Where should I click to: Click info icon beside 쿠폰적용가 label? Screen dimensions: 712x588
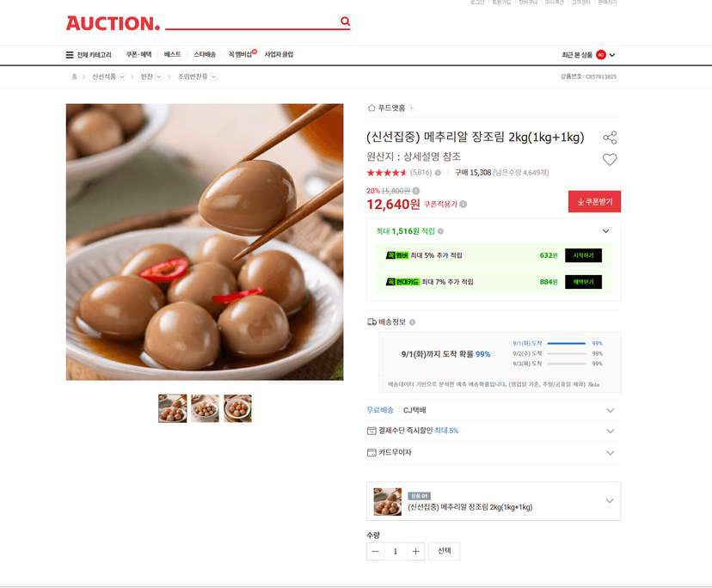463,205
